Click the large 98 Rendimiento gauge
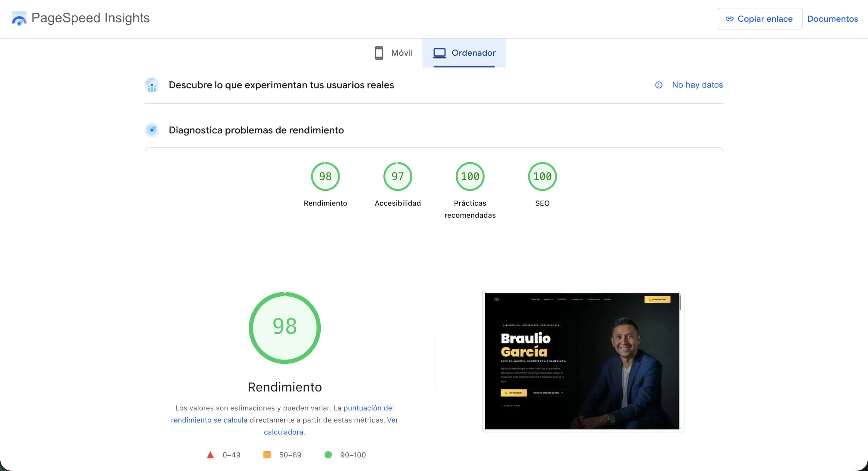The height and width of the screenshot is (471, 868). (285, 327)
